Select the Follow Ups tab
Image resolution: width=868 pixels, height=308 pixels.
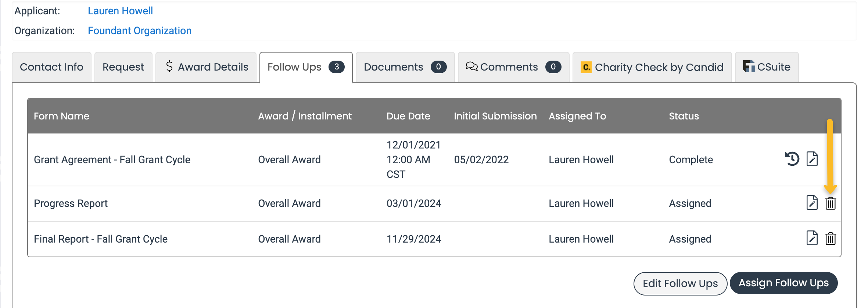(x=305, y=67)
